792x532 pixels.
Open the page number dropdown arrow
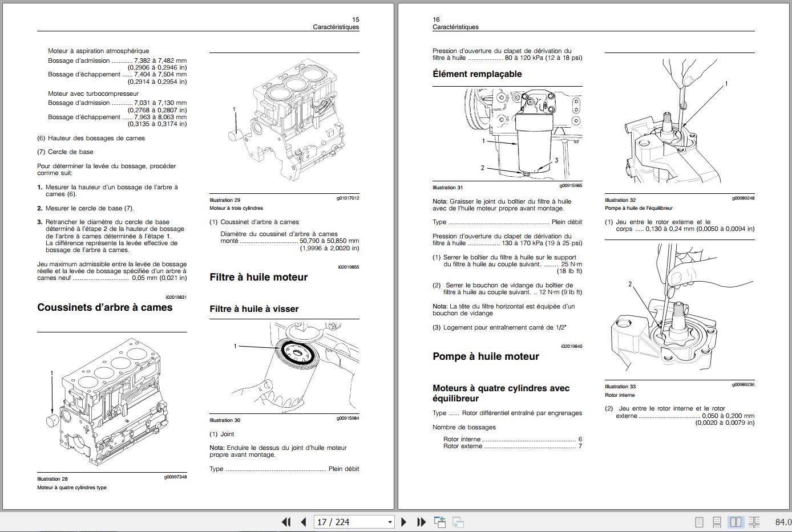click(390, 522)
